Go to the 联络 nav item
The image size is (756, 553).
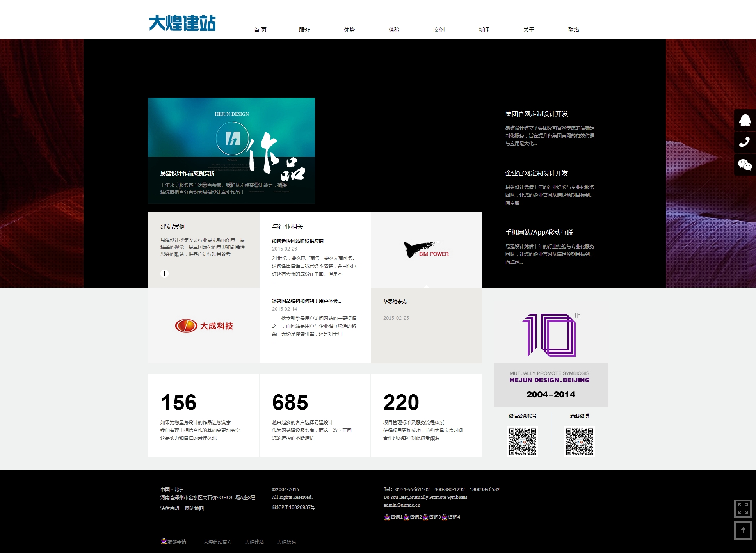tap(573, 30)
